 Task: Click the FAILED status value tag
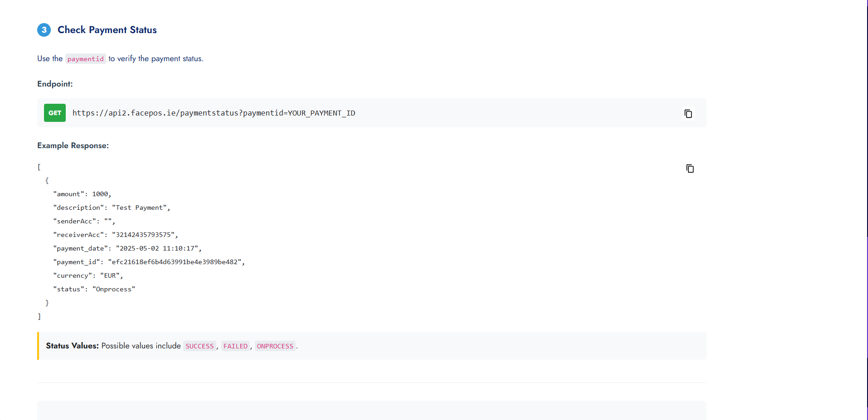(x=235, y=346)
